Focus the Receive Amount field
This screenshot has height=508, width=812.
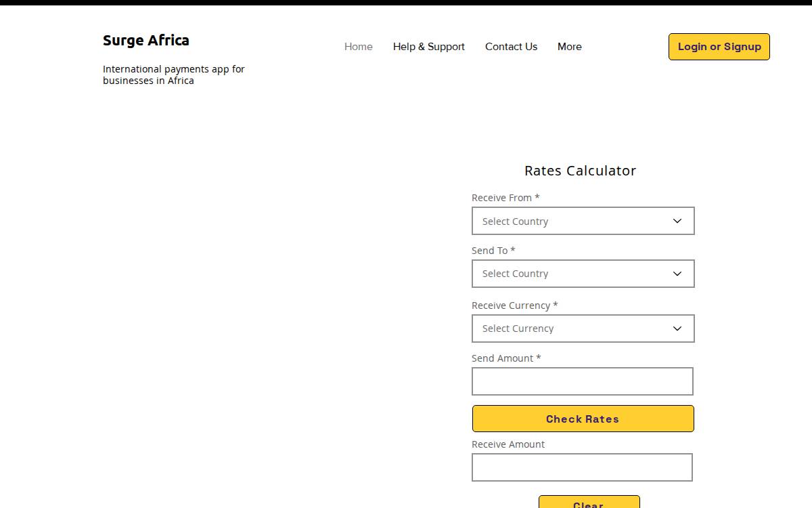pos(582,467)
